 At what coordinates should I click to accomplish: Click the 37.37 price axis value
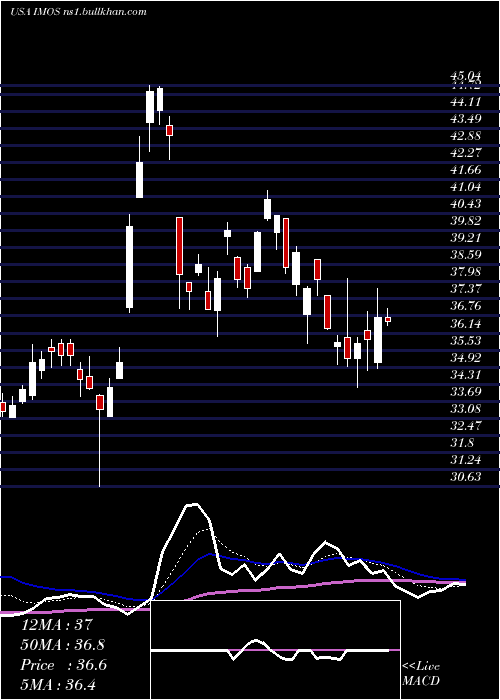465,289
